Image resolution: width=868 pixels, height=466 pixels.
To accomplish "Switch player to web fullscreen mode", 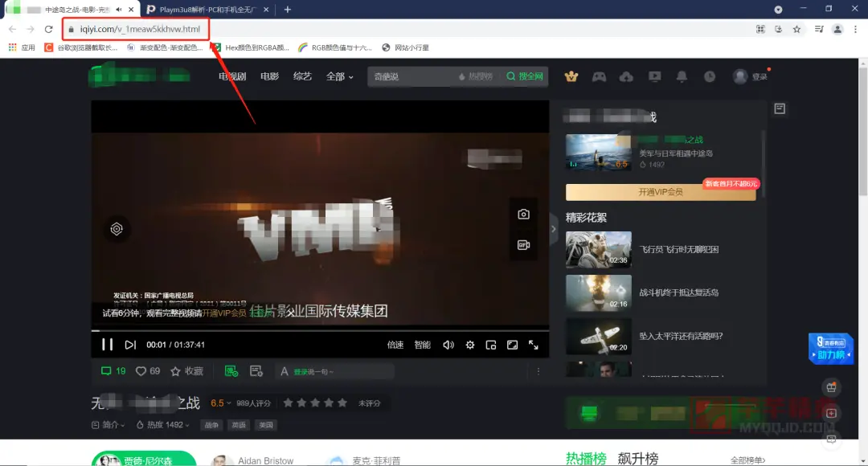I will pyautogui.click(x=513, y=345).
